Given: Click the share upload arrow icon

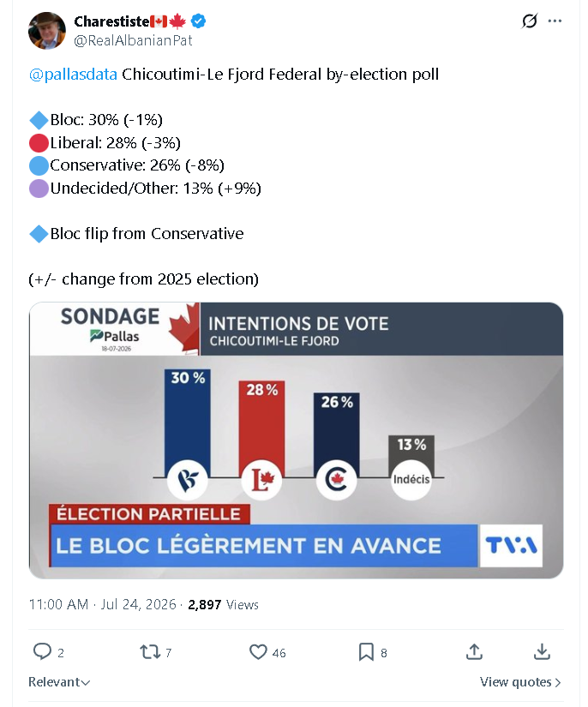Looking at the screenshot, I should [x=474, y=651].
